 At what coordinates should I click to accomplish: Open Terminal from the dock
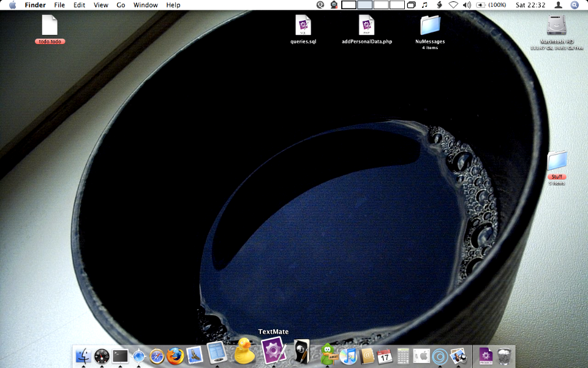tap(120, 356)
